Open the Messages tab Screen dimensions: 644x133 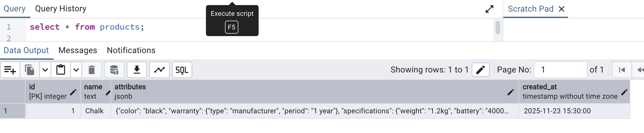point(78,50)
